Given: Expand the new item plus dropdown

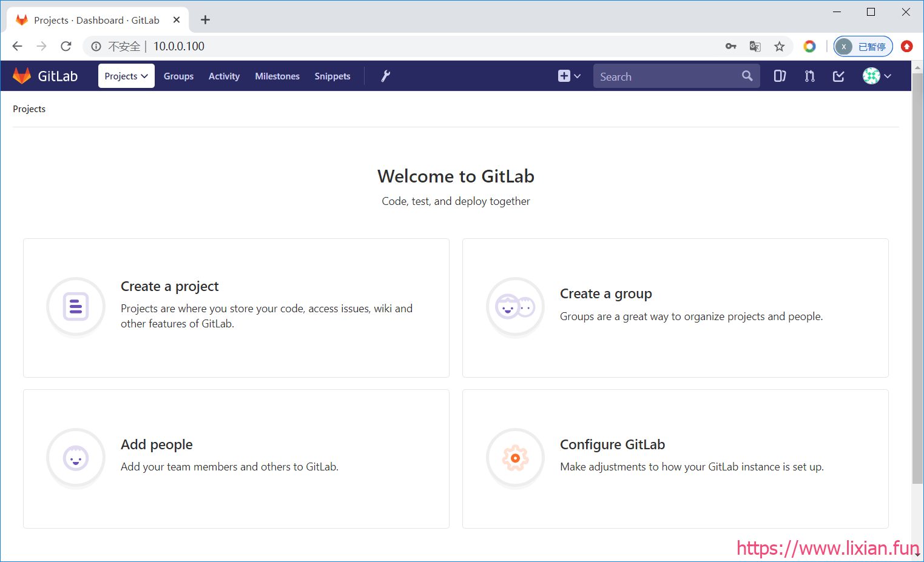Looking at the screenshot, I should point(569,76).
